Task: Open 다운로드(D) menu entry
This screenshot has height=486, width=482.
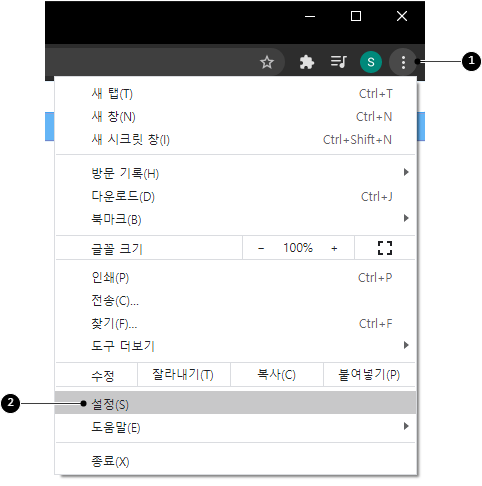Action: pos(236,196)
